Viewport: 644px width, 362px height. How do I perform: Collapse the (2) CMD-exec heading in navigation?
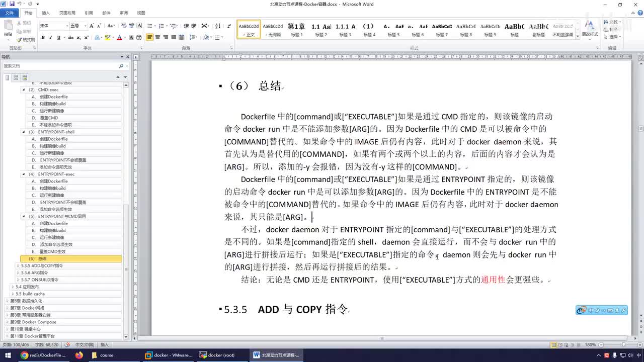point(24,89)
